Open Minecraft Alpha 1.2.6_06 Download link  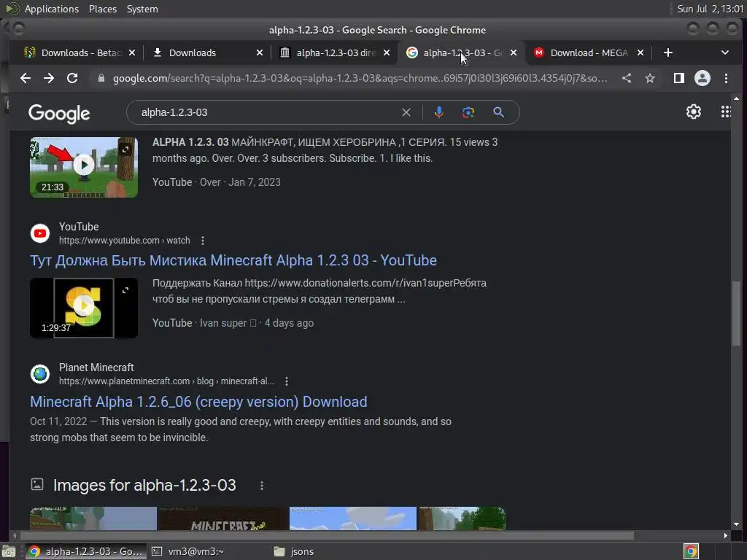pyautogui.click(x=198, y=402)
